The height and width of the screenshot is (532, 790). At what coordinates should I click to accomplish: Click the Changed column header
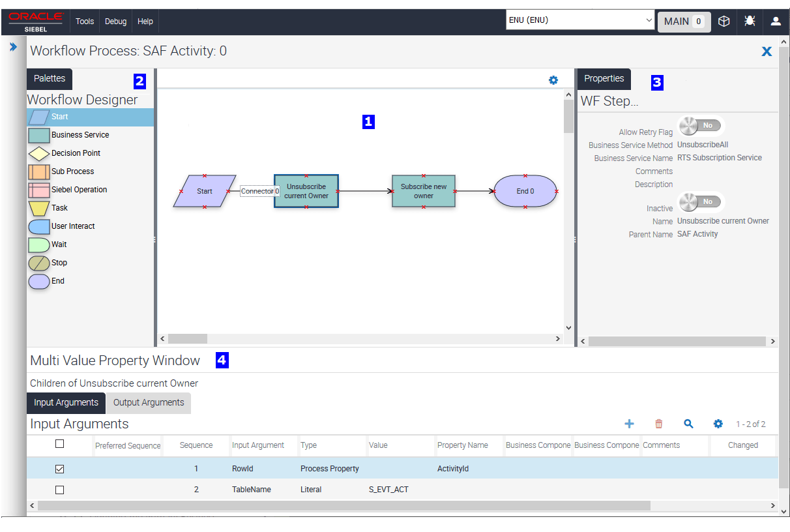[x=743, y=445]
